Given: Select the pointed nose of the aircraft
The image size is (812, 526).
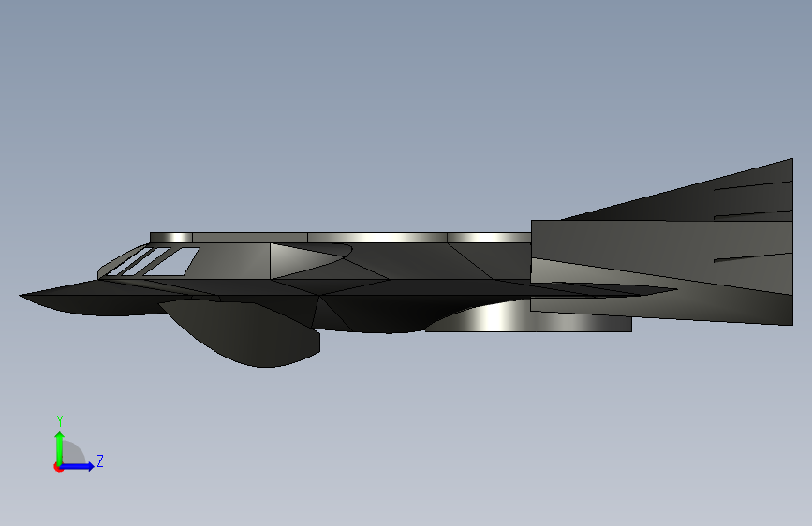Looking at the screenshot, I should click(x=60, y=296).
